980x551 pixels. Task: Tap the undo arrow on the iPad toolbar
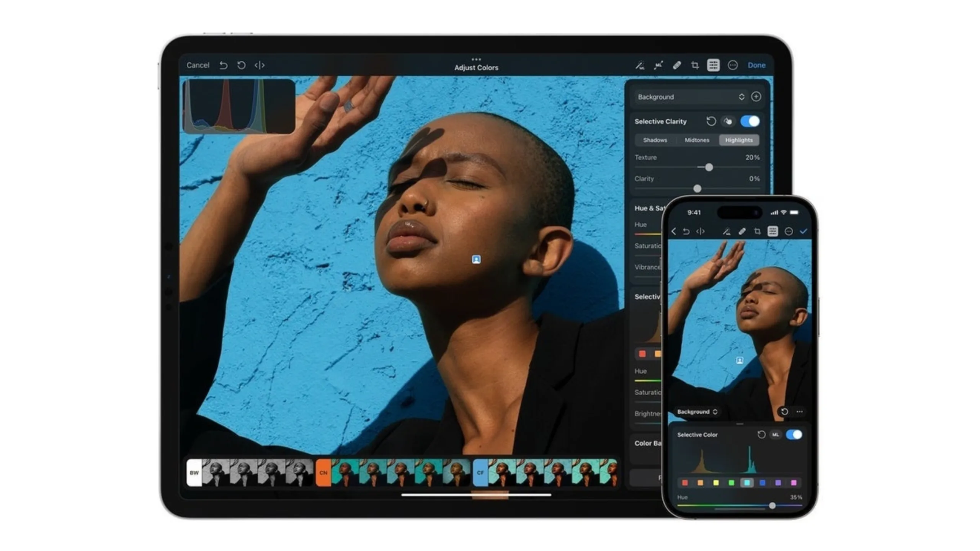click(224, 65)
